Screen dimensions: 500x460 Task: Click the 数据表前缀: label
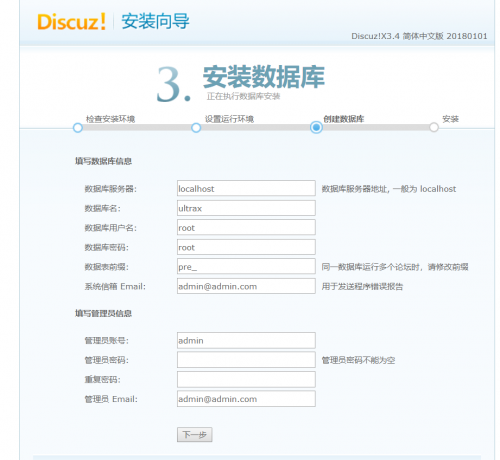coord(107,267)
